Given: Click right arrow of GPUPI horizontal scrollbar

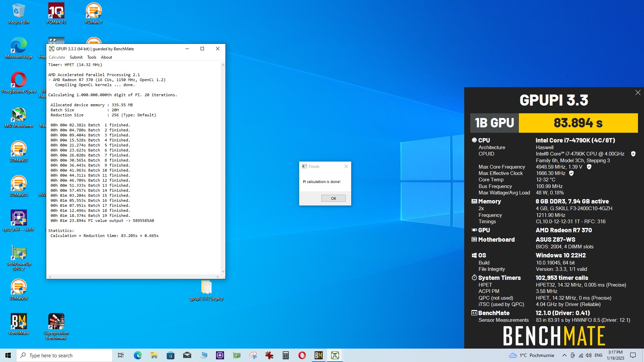Looking at the screenshot, I should coord(218,277).
